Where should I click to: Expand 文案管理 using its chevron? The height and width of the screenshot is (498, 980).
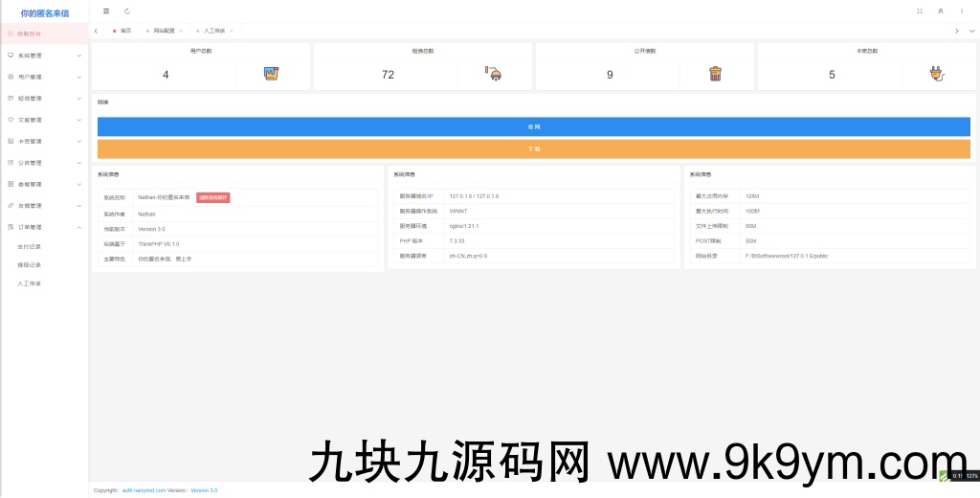79,120
